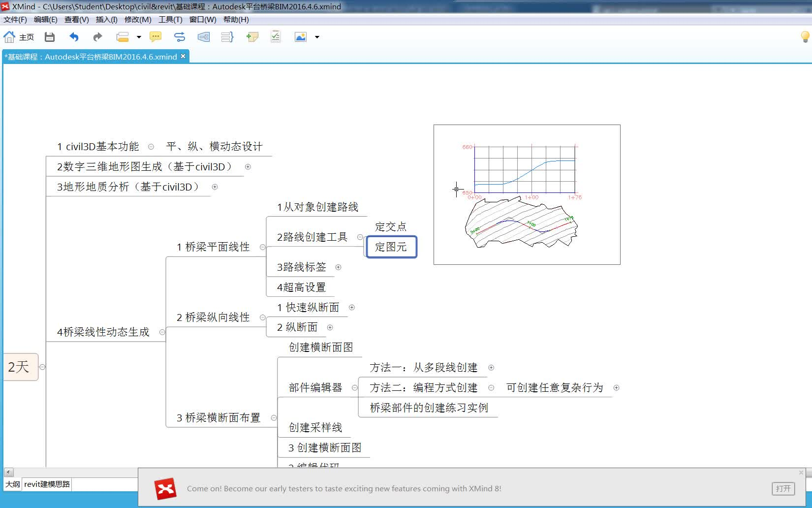812x508 pixels.
Task: Open the 文件(F) menu
Action: (15, 20)
